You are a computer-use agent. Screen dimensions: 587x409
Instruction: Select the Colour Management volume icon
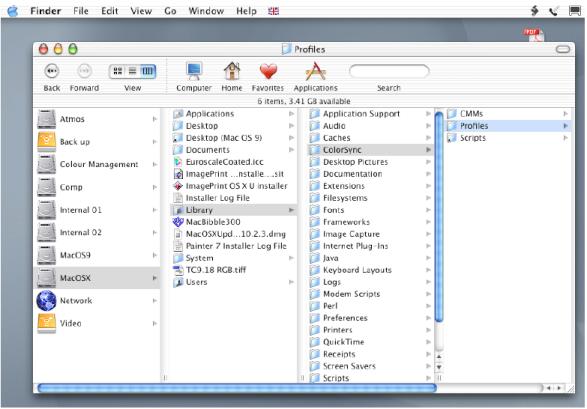click(46, 164)
